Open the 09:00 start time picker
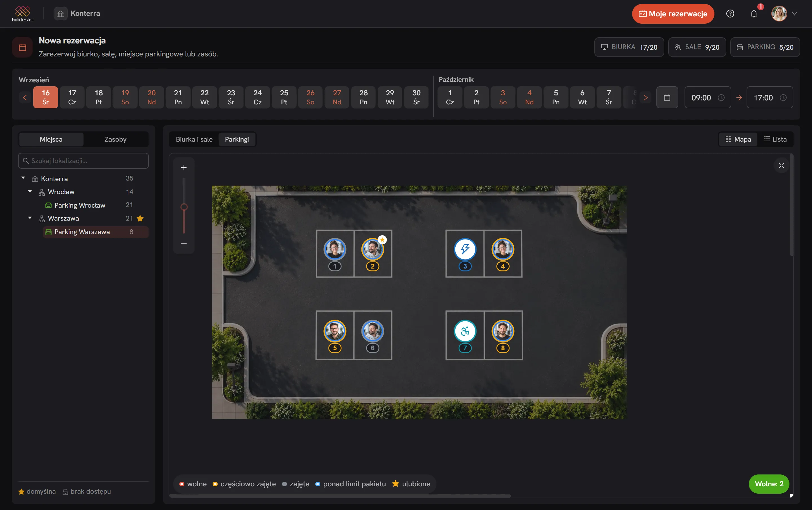This screenshot has height=510, width=812. pyautogui.click(x=707, y=98)
